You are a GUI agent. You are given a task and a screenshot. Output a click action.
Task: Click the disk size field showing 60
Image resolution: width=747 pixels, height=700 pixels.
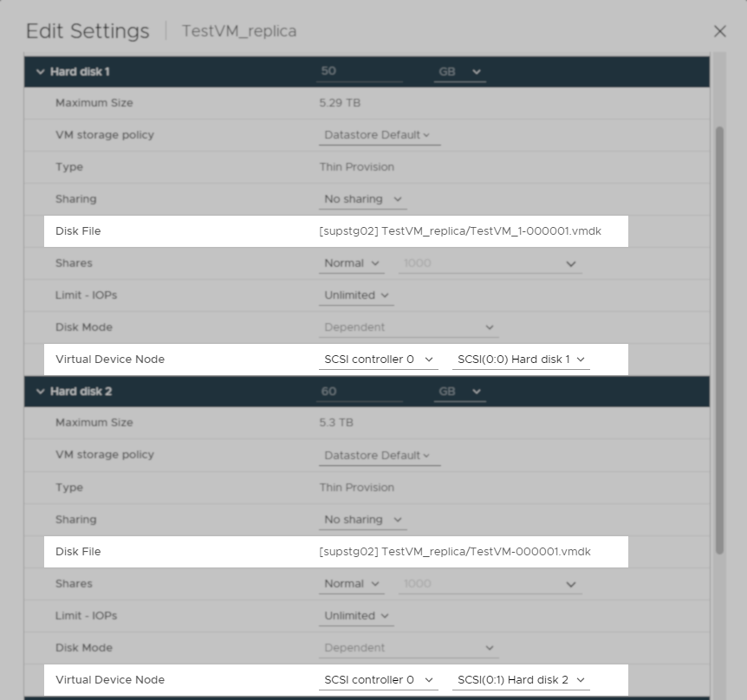coord(360,391)
